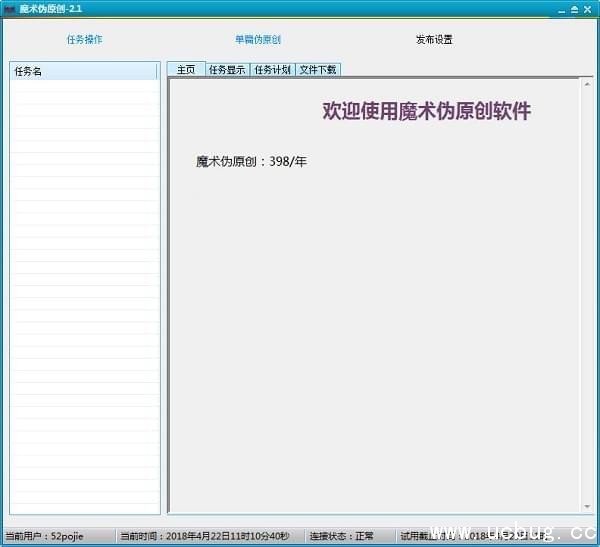The image size is (600, 547).
Task: Switch to the 任务显示 tab
Action: (x=226, y=70)
